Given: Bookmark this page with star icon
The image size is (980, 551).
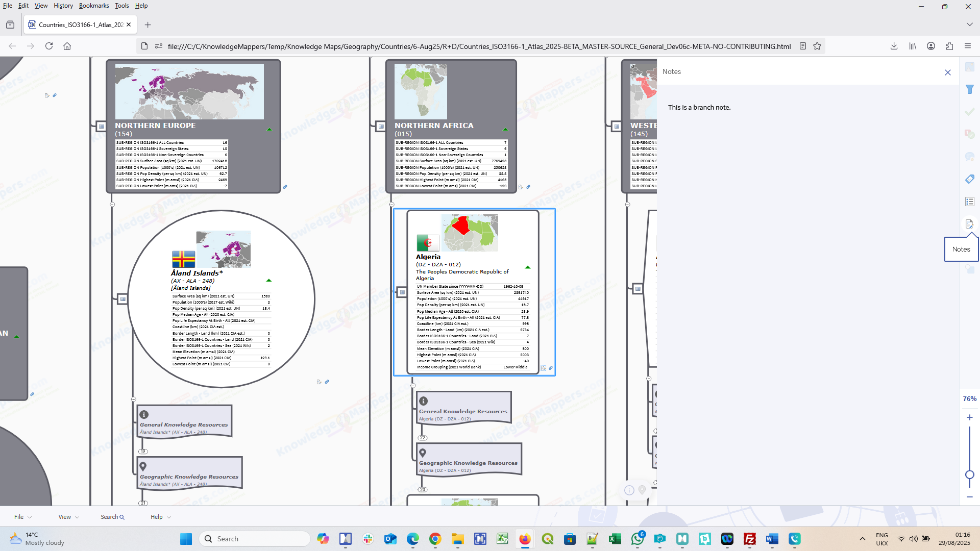Looking at the screenshot, I should point(817,46).
